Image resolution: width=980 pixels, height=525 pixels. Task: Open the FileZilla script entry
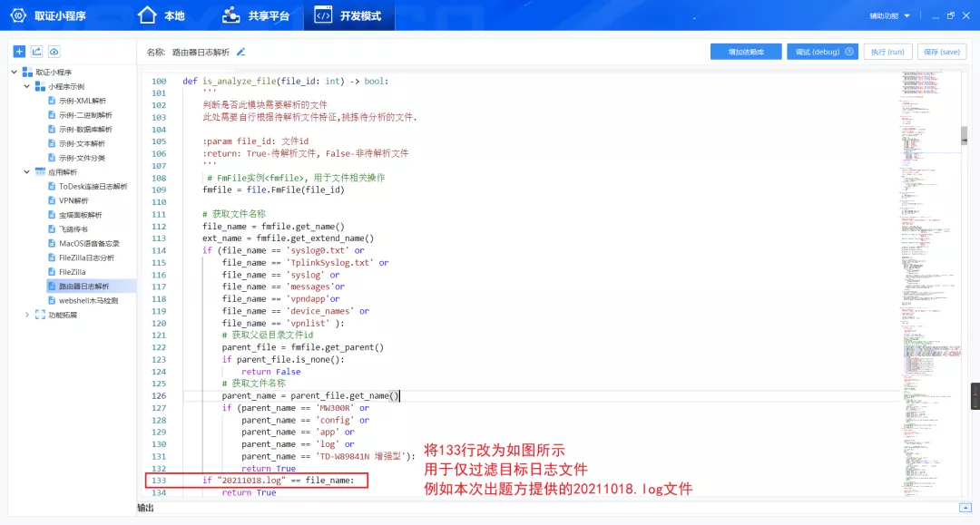tap(72, 272)
